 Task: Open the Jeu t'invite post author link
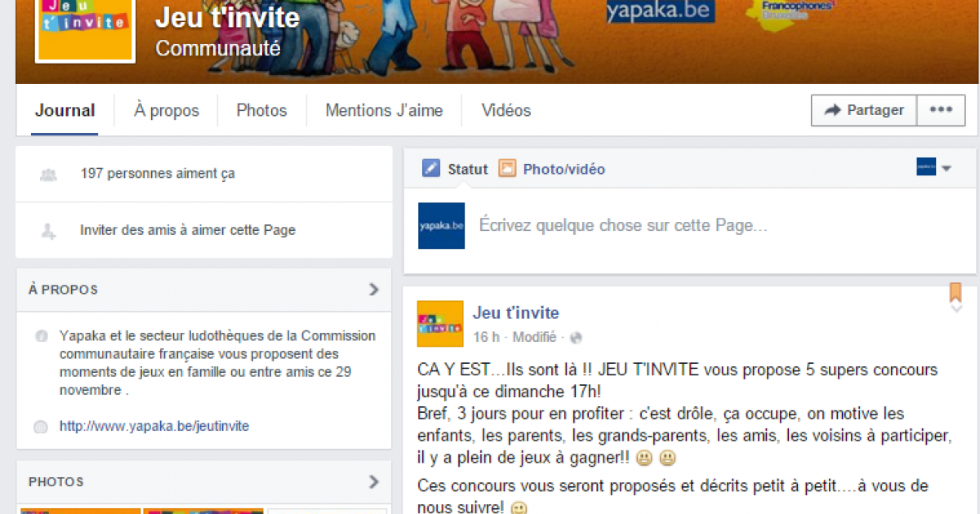(516, 312)
